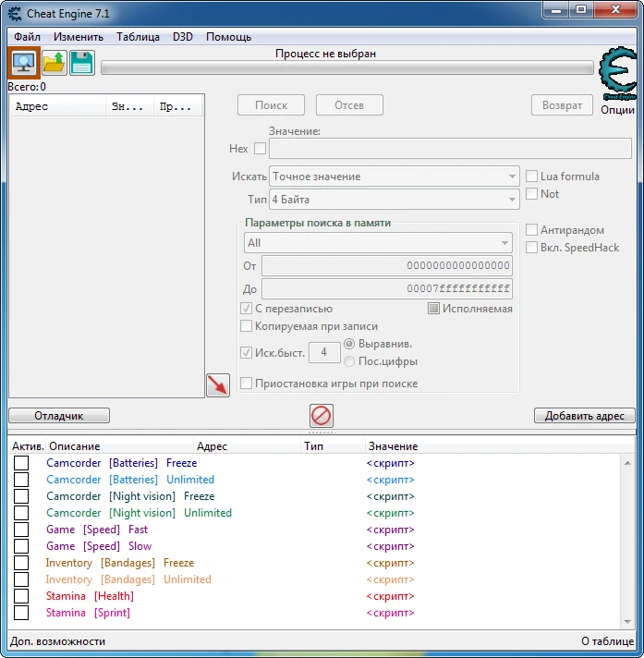Screen dimensions: 644x658
Task: Click the Cheat Engine title bar icon
Action: point(15,14)
